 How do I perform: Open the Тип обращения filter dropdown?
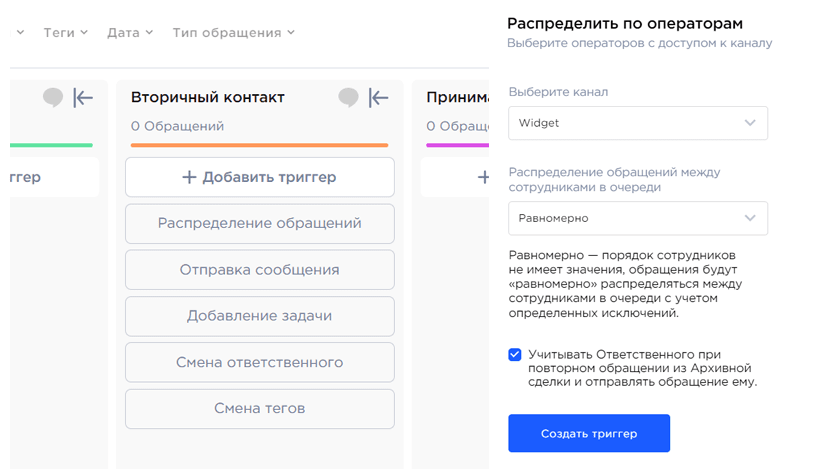click(x=233, y=32)
